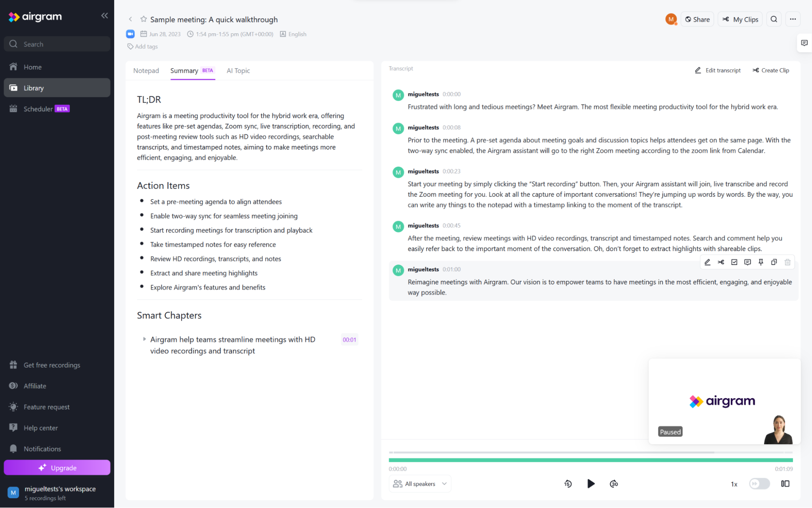
Task: Click the meeting title 'Sample meeting: A quick walkthrough'
Action: [x=214, y=20]
